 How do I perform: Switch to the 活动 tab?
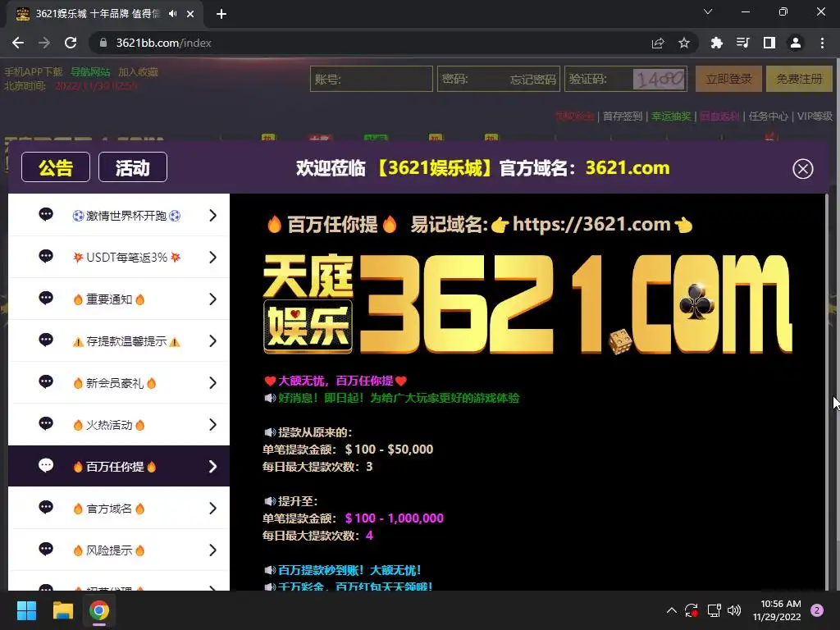tap(133, 167)
